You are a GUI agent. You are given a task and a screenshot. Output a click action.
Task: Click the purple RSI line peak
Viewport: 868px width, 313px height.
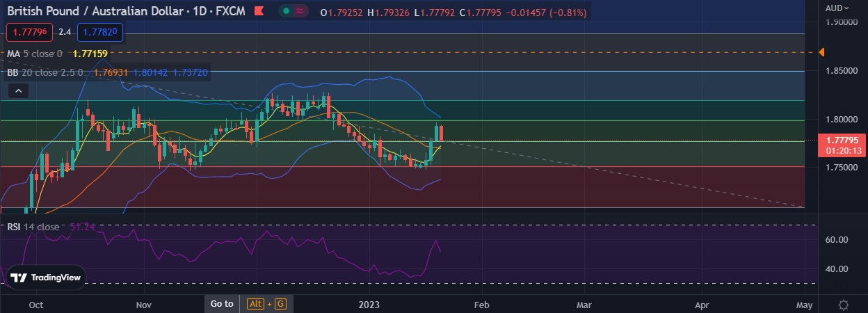coord(435,241)
